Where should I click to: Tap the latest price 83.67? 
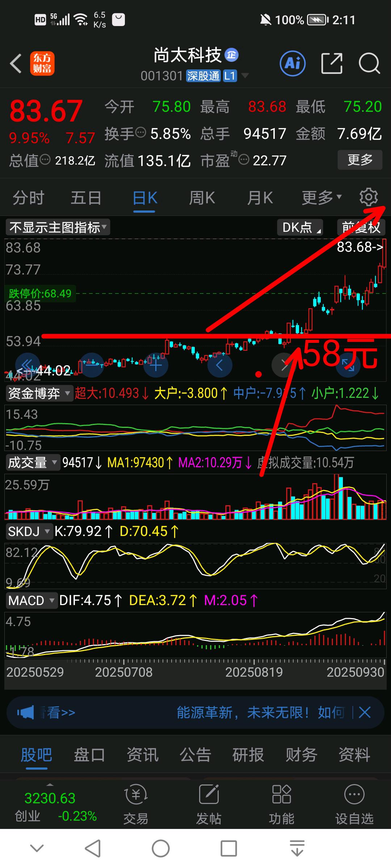click(46, 111)
